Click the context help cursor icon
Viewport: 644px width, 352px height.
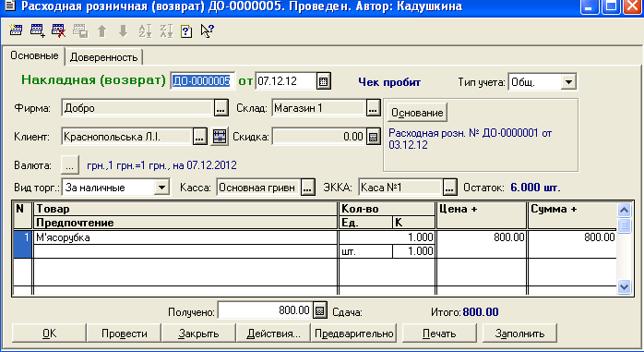208,31
